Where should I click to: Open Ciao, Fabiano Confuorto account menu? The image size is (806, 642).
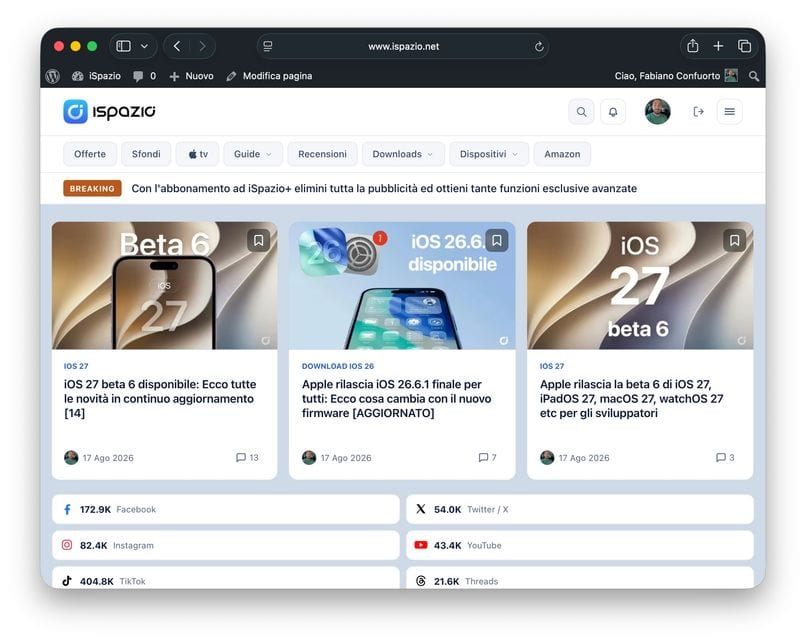(x=676, y=76)
